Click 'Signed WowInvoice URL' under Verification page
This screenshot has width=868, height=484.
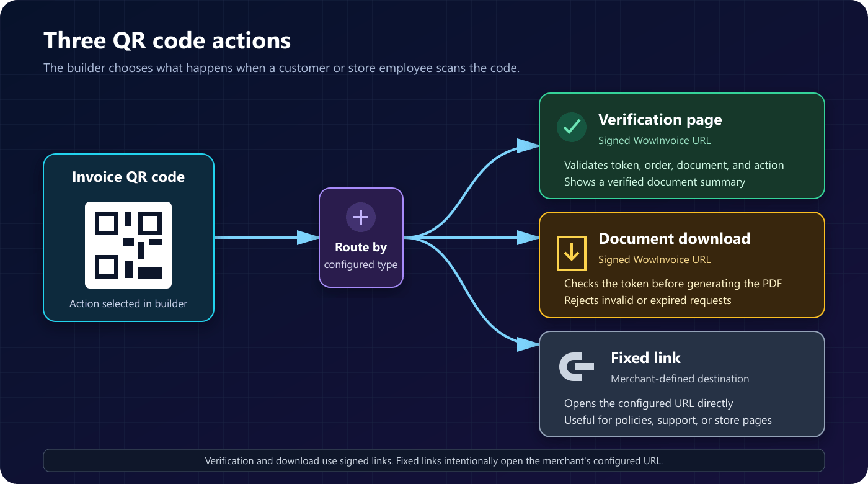coord(654,140)
